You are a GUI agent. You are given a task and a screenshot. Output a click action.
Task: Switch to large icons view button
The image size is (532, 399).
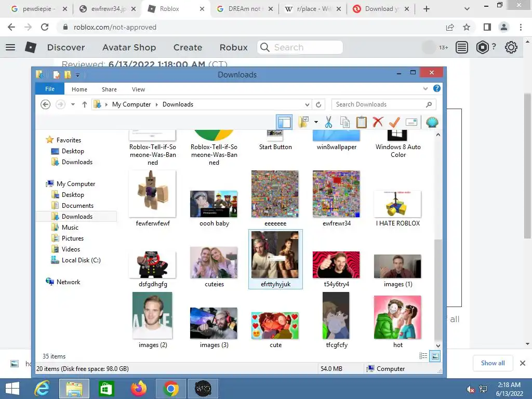point(435,356)
